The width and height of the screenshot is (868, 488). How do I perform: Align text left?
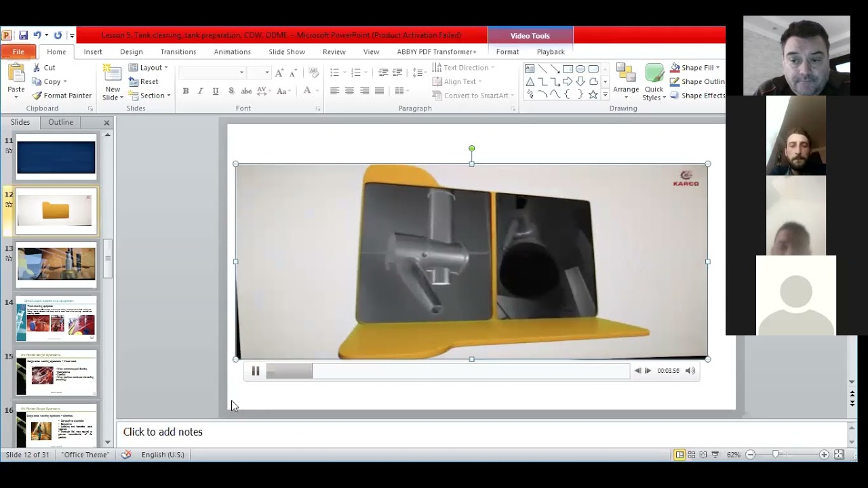[334, 91]
